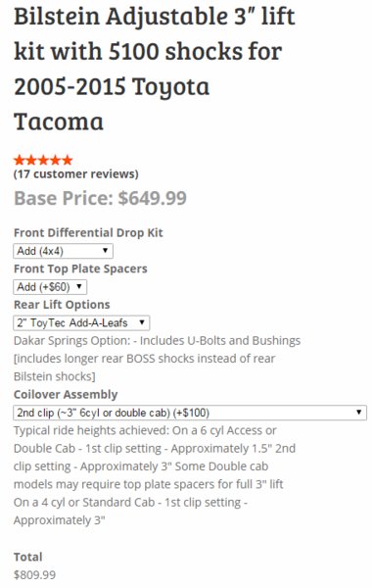Open the 17 customer reviews link
The image size is (372, 588).
[x=76, y=174]
